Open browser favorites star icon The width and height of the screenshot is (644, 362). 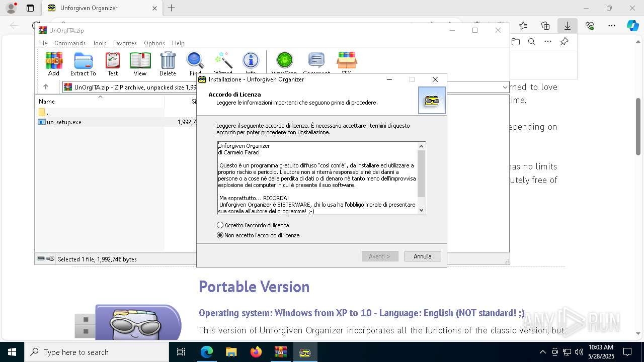coord(523,26)
